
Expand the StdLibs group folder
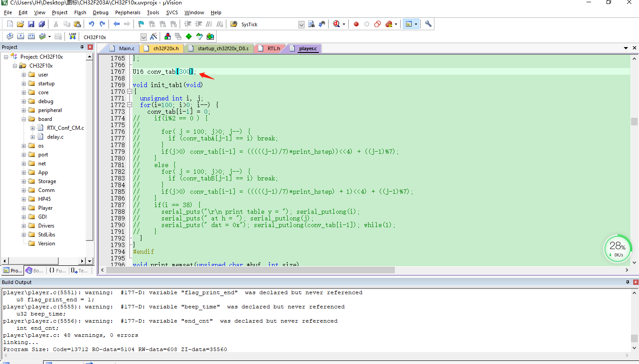click(24, 235)
